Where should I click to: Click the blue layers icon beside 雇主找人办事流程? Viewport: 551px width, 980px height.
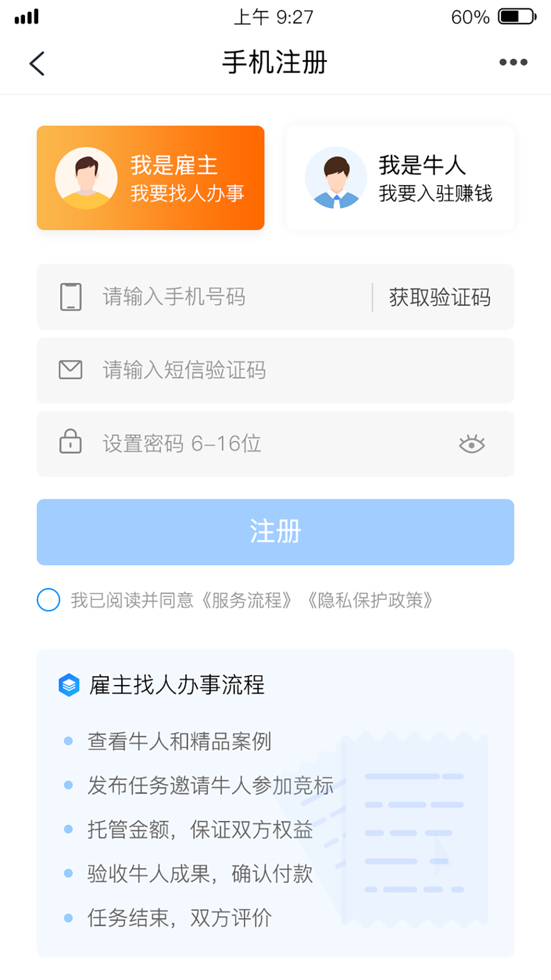point(69,685)
